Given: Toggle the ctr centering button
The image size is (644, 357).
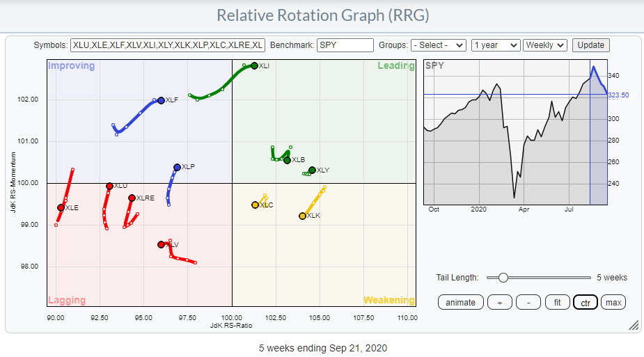Looking at the screenshot, I should [x=584, y=302].
